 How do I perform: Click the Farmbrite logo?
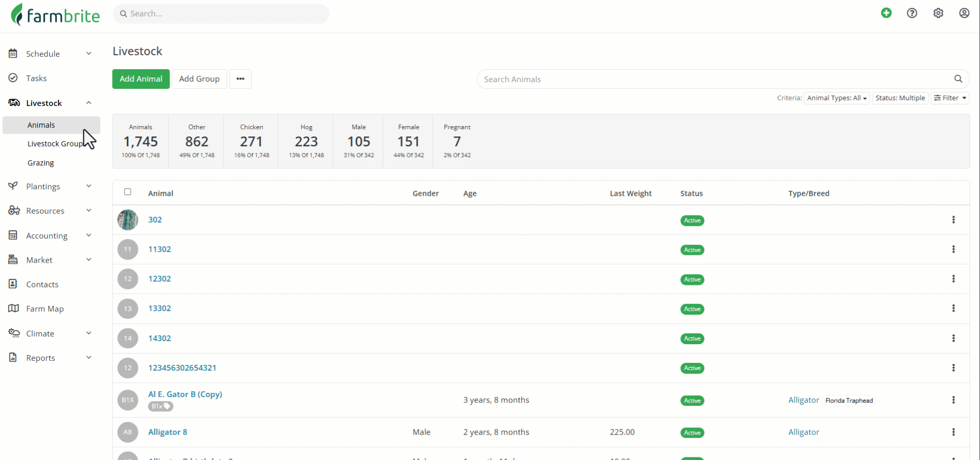pyautogui.click(x=55, y=14)
